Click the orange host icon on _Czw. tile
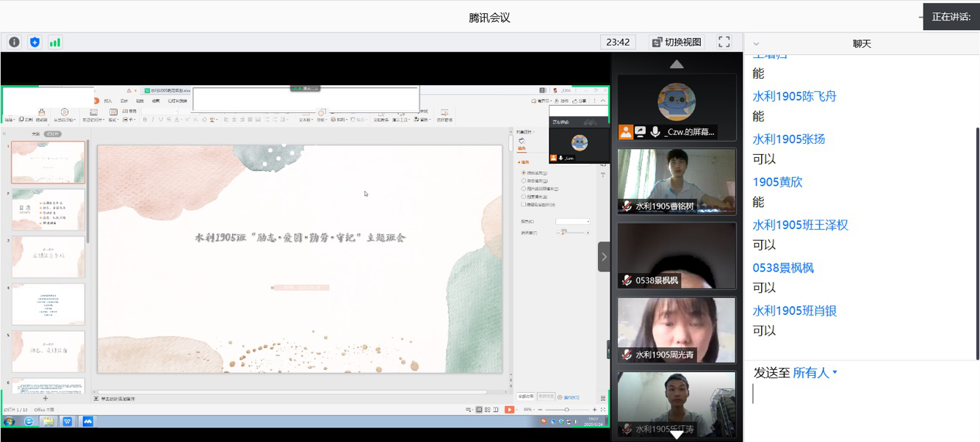 click(625, 132)
